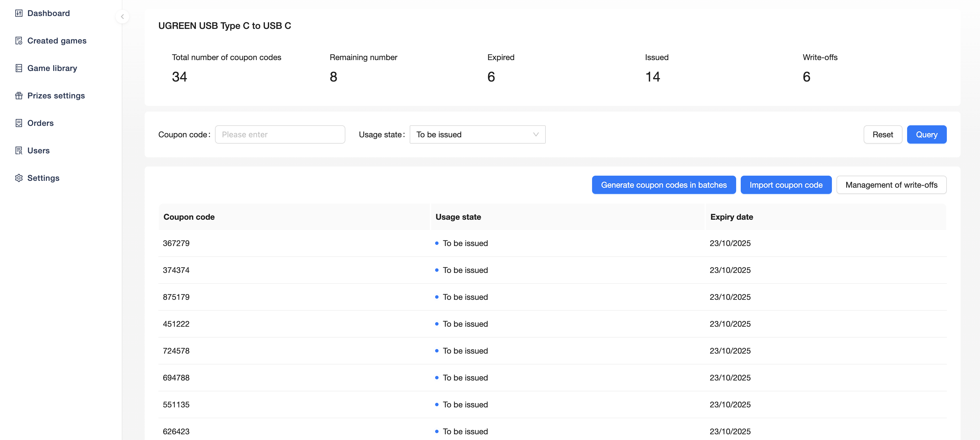Click the Expiry date column header
Image resolution: width=980 pixels, height=440 pixels.
pyautogui.click(x=731, y=217)
